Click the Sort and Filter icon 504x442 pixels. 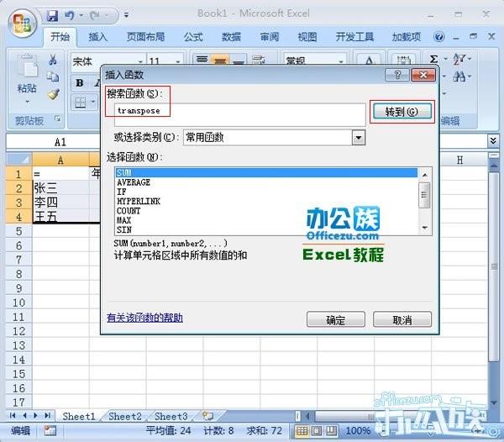(459, 59)
